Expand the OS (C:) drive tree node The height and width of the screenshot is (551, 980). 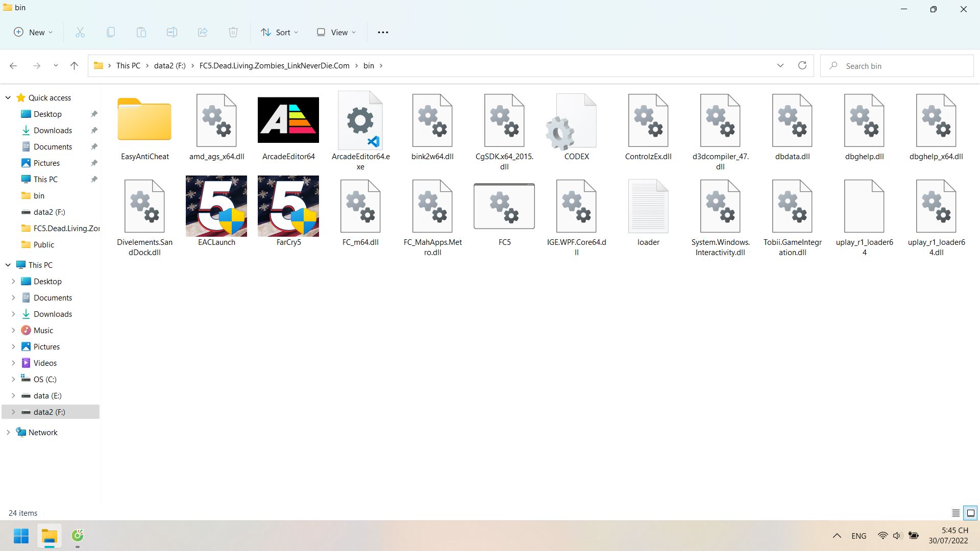pos(13,379)
